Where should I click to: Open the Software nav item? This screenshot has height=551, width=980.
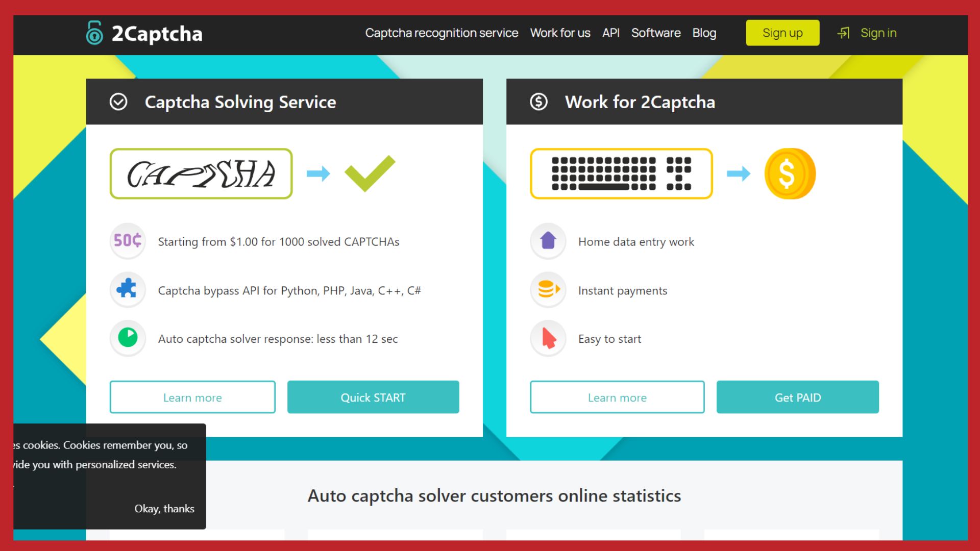point(656,33)
